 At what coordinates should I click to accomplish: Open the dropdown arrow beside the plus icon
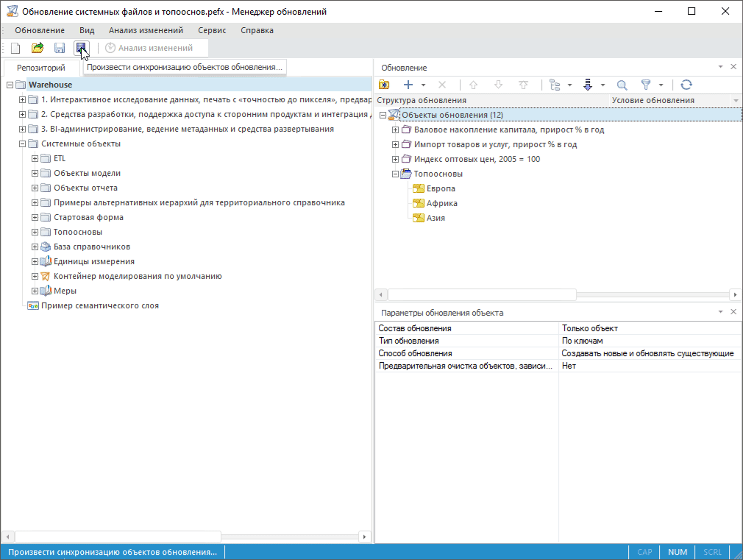(423, 85)
